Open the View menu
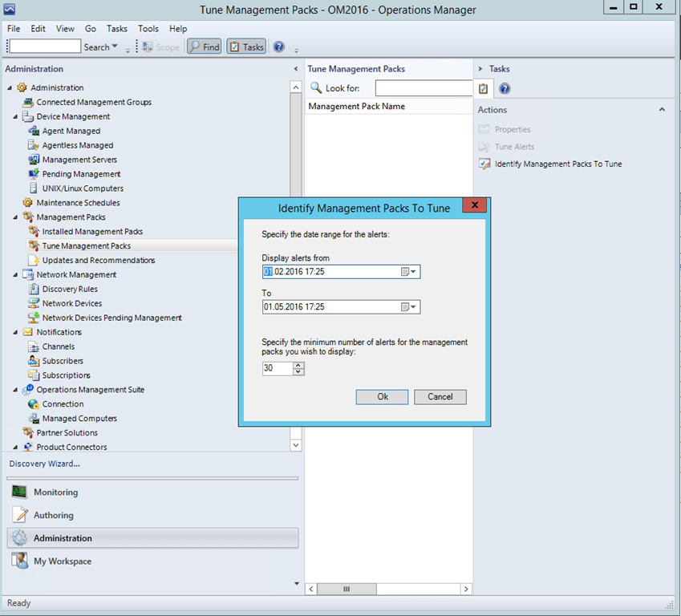The width and height of the screenshot is (681, 616). 65,29
